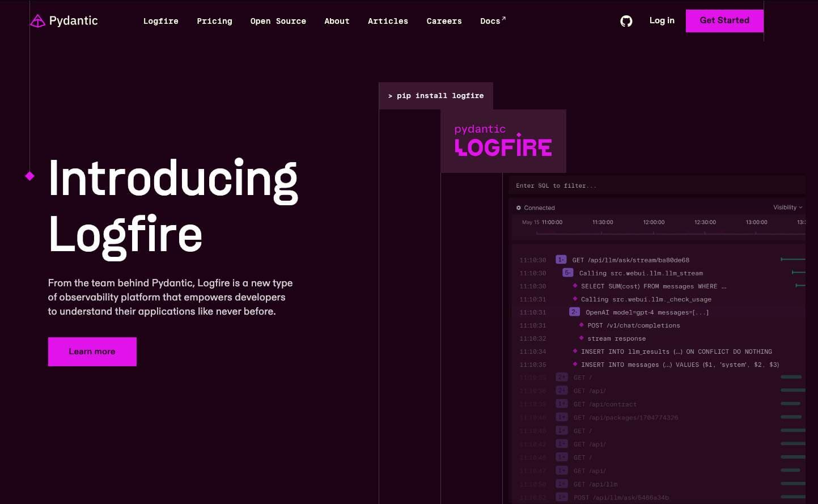Click diamond marker beside stream response
Image resolution: width=818 pixels, height=504 pixels.
pos(581,338)
